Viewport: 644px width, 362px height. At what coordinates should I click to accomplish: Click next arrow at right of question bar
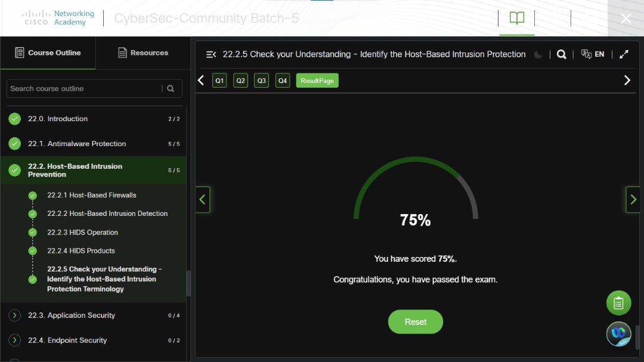coord(627,80)
